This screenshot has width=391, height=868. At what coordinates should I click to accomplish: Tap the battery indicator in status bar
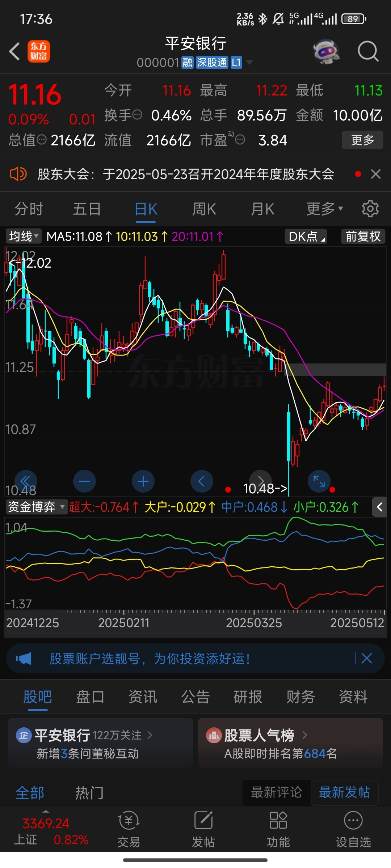tap(354, 19)
